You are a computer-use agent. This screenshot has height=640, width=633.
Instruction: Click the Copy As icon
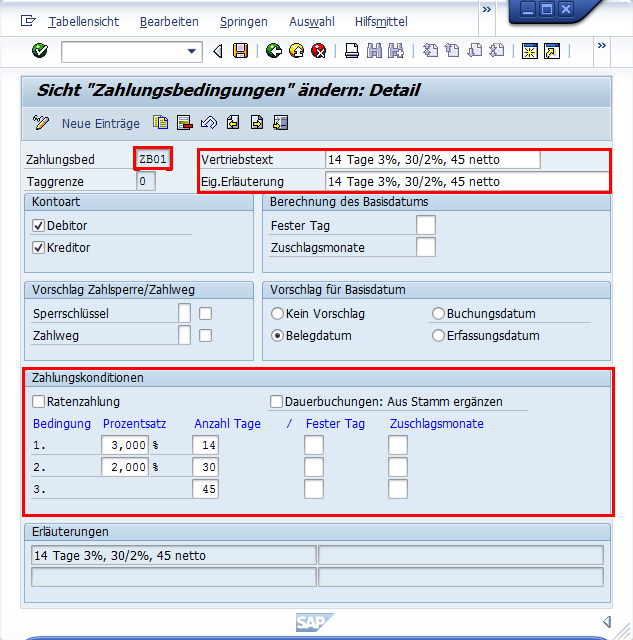tap(161, 122)
